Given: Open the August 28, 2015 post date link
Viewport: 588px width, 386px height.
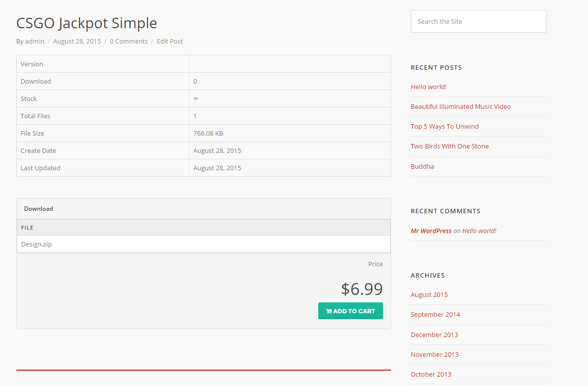Looking at the screenshot, I should click(77, 41).
